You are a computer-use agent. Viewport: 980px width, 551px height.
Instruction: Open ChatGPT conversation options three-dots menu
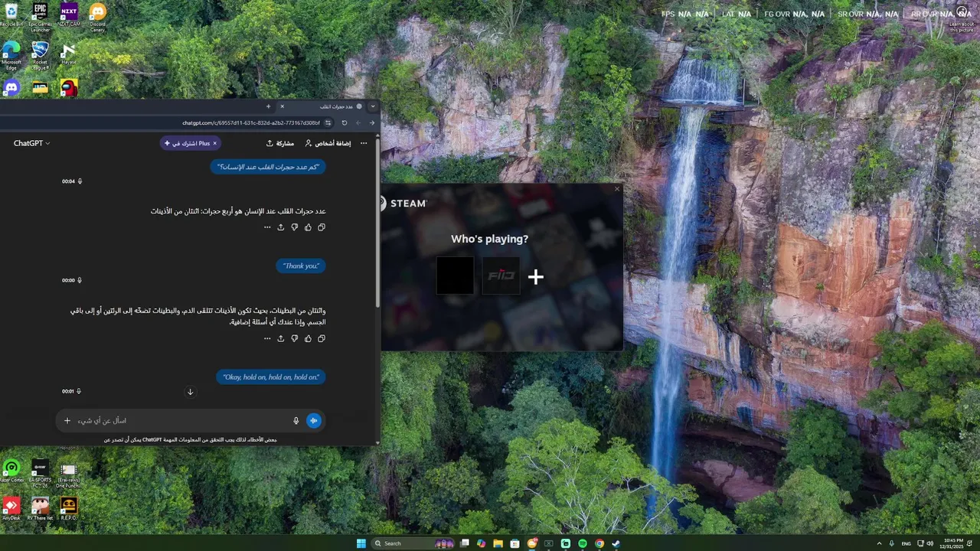tap(364, 143)
